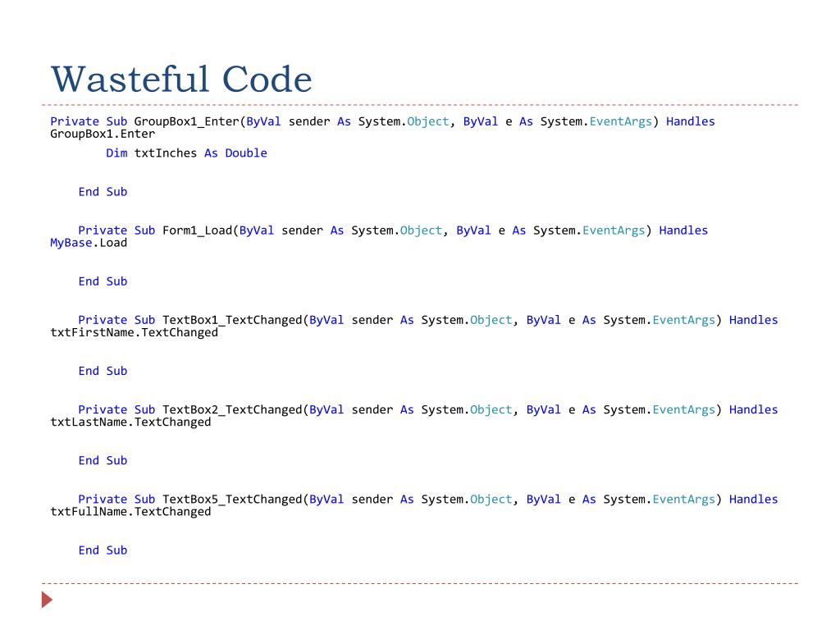Click 'Handles' on the TextBox5_TextChanged line
The height and width of the screenshot is (630, 840).
[x=754, y=500]
